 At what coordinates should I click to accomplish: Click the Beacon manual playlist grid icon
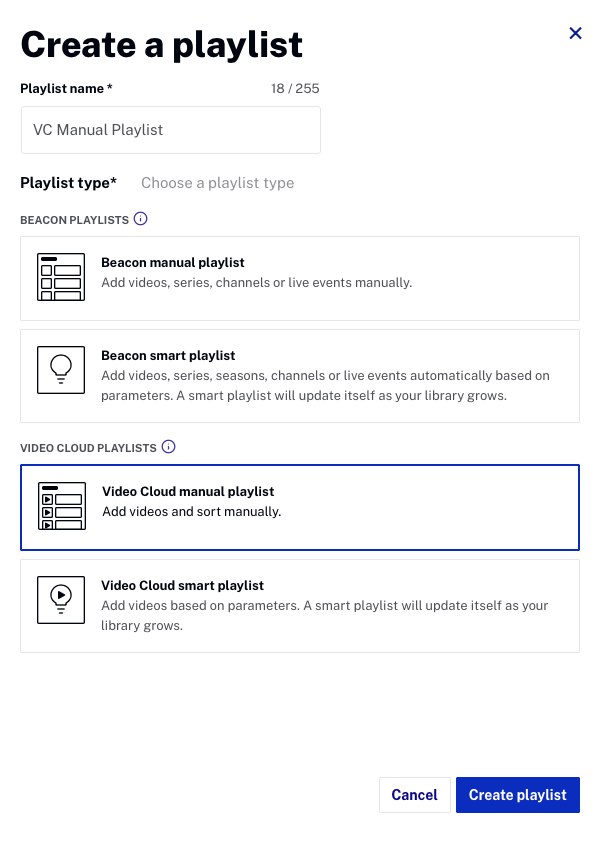tap(61, 277)
